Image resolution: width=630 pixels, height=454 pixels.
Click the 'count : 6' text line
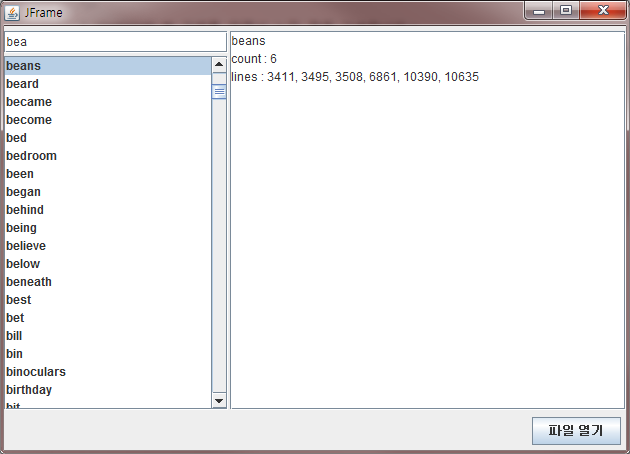(x=254, y=59)
